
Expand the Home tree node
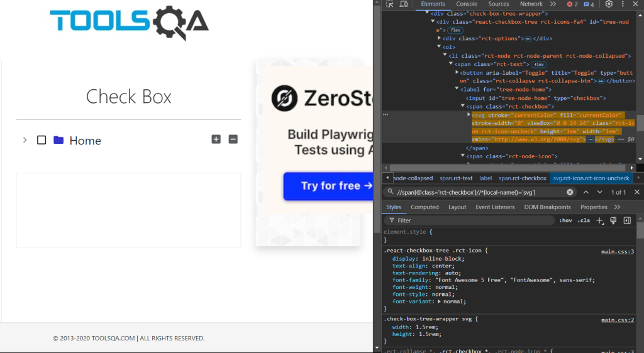[x=25, y=140]
